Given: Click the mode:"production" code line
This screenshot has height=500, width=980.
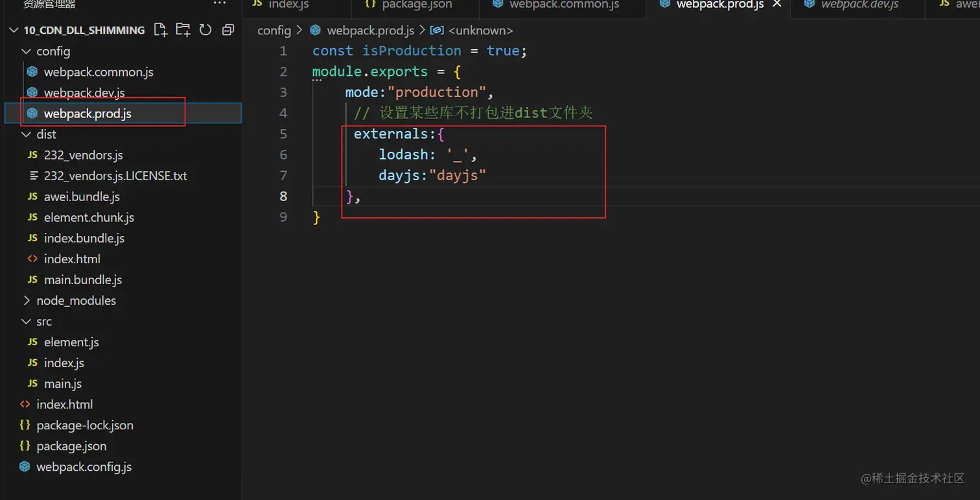Looking at the screenshot, I should (x=419, y=92).
